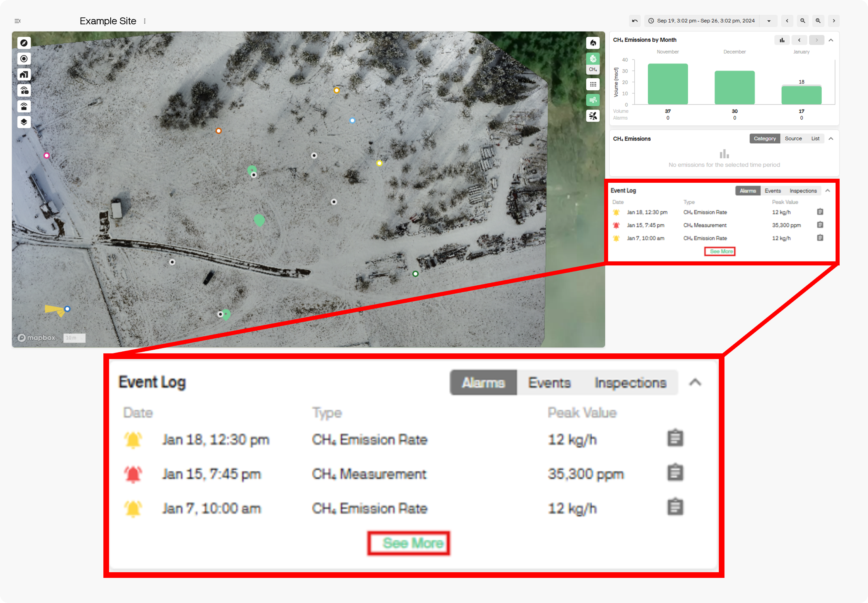Screen dimensions: 868x603
Task: Toggle the green CH₄ plume layer button
Action: pos(593,59)
